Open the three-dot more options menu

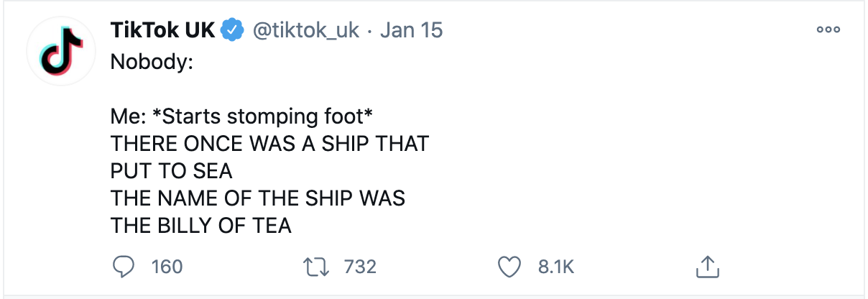pyautogui.click(x=828, y=30)
